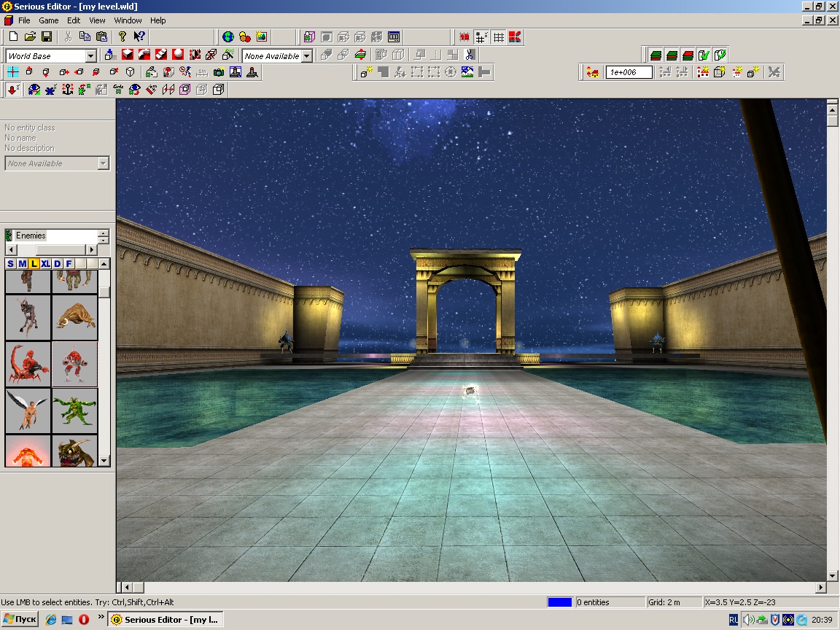Create a new world file
The image size is (840, 630).
click(x=13, y=36)
